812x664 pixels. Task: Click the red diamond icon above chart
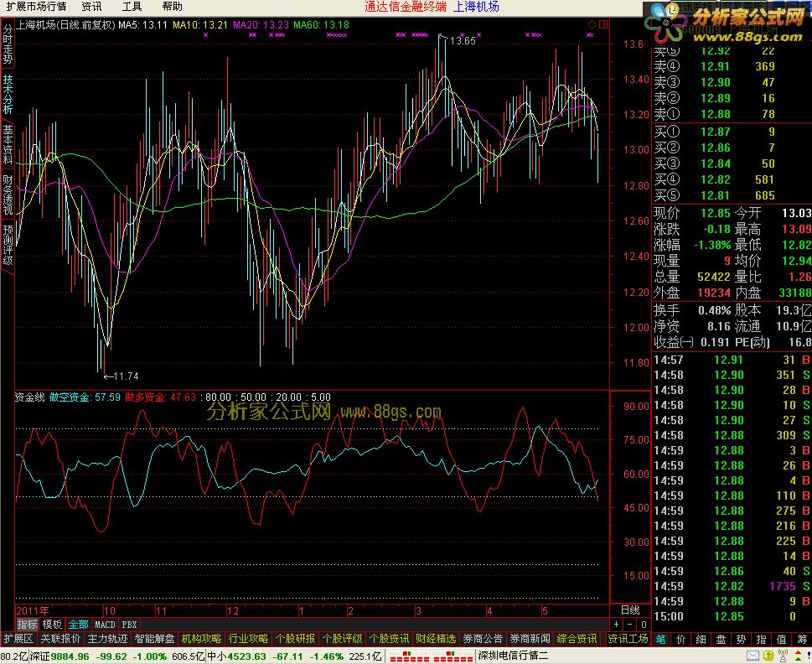[592, 24]
